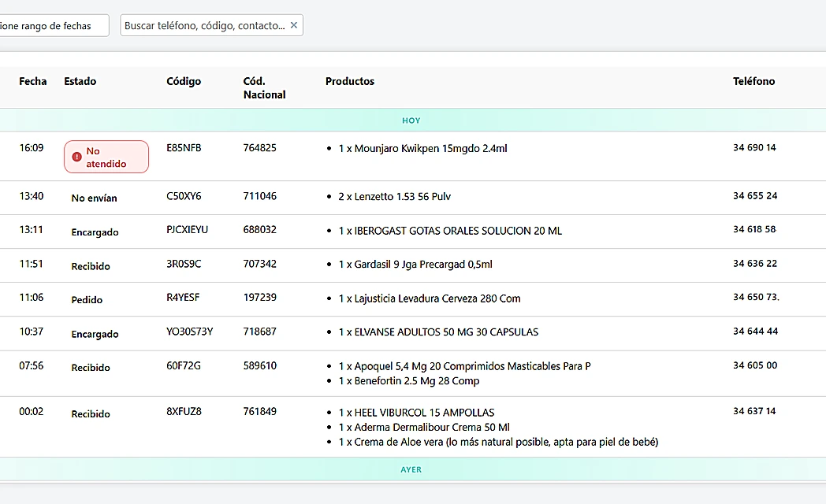The width and height of the screenshot is (826, 504).
Task: Select order code PJCXIEYU
Action: (187, 230)
